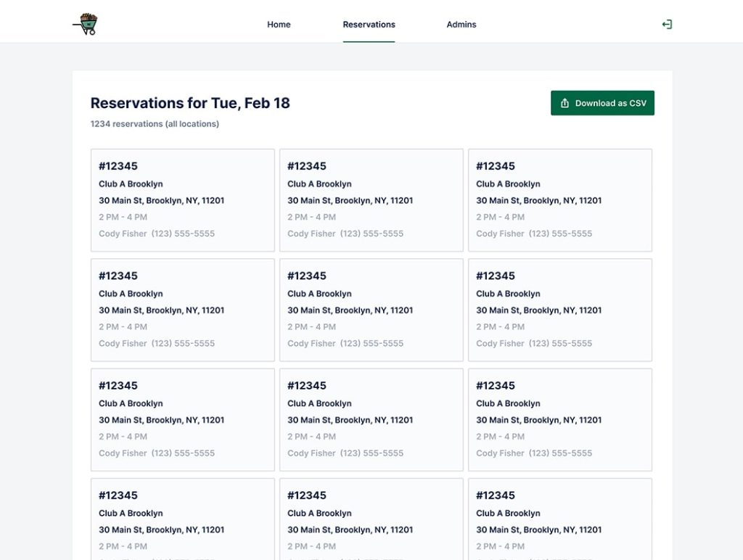
Task: Click the address 30 Main St, Brooklyn
Action: point(160,200)
